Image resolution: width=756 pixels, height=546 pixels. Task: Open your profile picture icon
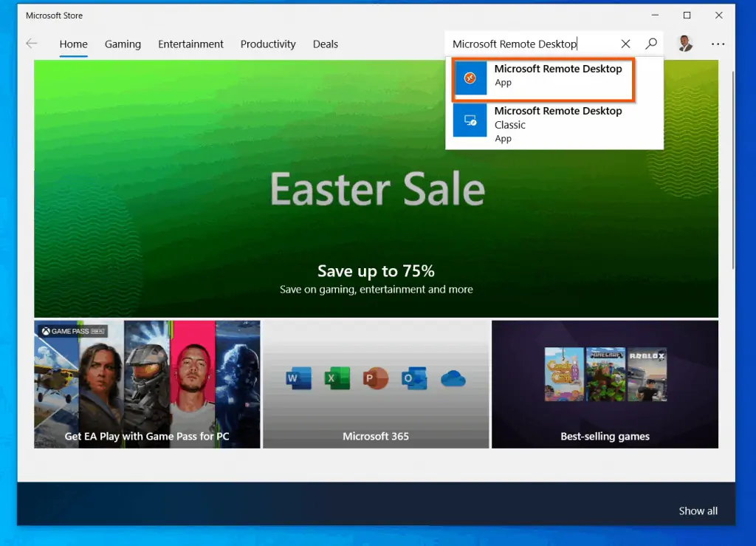685,44
